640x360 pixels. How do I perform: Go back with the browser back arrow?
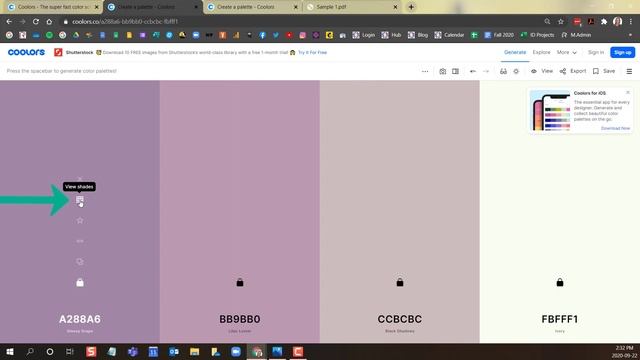pyautogui.click(x=9, y=22)
